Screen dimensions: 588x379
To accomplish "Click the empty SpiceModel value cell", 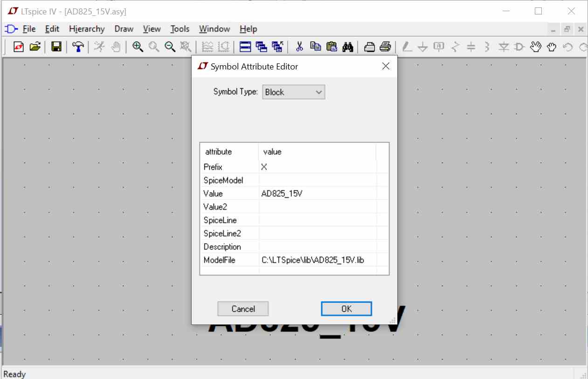I will point(318,180).
